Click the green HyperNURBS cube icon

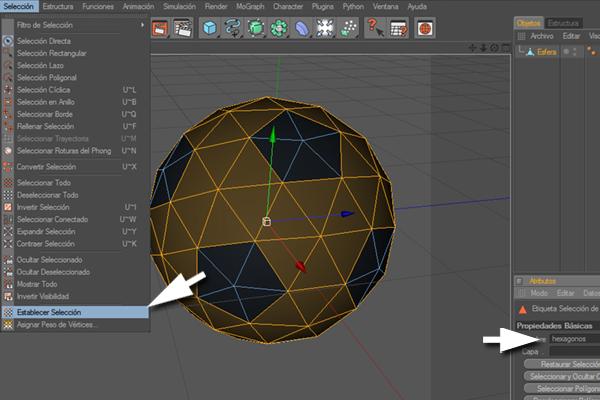pyautogui.click(x=256, y=28)
